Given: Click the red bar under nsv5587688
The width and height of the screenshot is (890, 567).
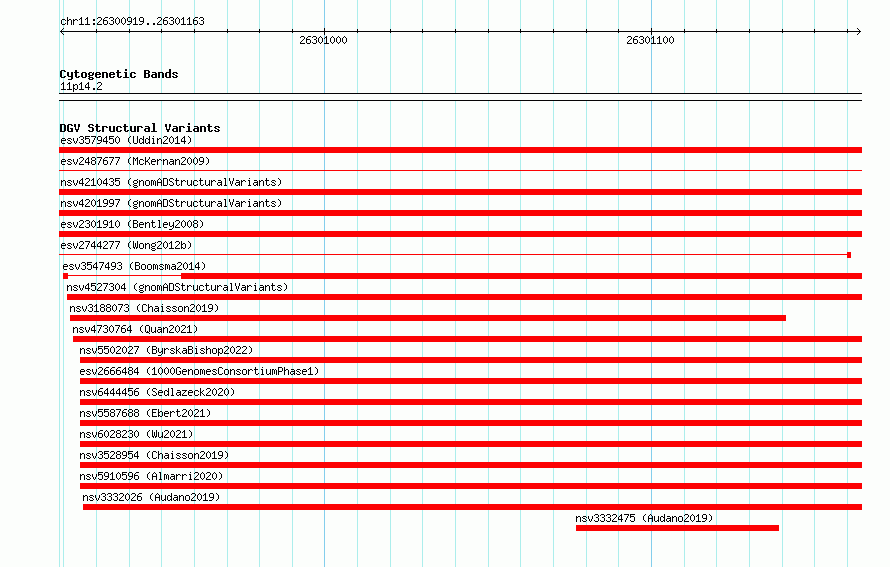Looking at the screenshot, I should point(471,423).
